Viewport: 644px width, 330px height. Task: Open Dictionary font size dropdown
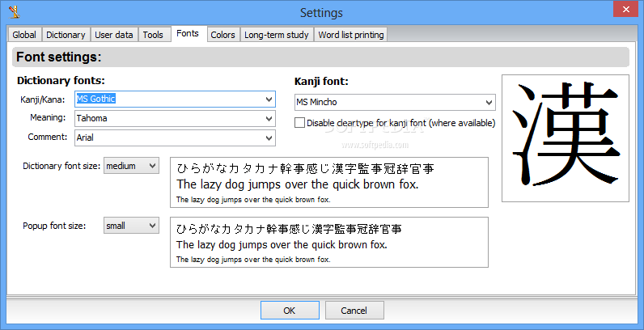(x=131, y=166)
